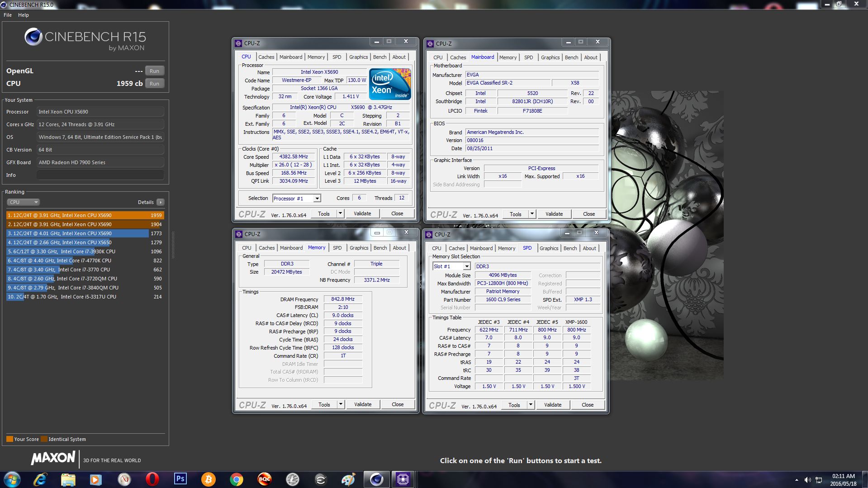The width and height of the screenshot is (868, 488).
Task: Open the gauge meter app in taskbar
Action: coord(124,479)
